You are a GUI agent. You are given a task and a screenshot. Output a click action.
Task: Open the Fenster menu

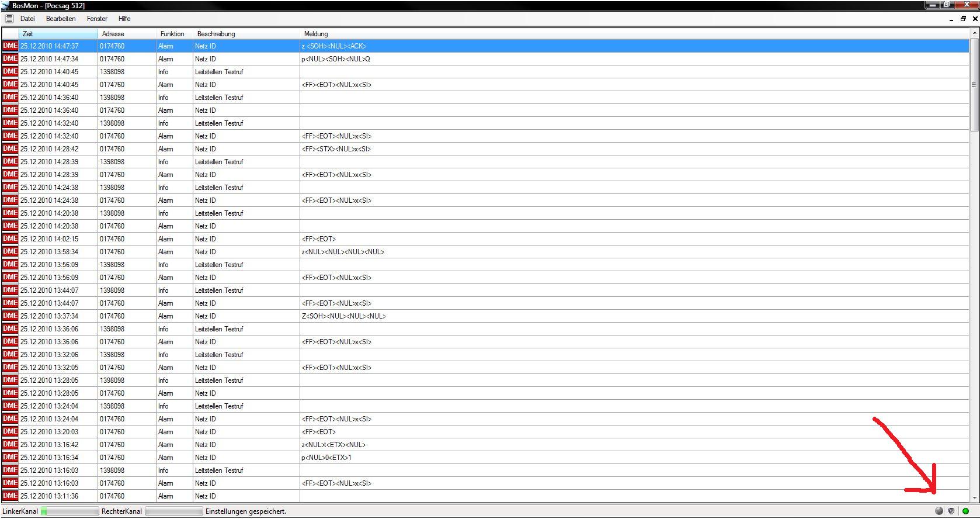point(97,19)
